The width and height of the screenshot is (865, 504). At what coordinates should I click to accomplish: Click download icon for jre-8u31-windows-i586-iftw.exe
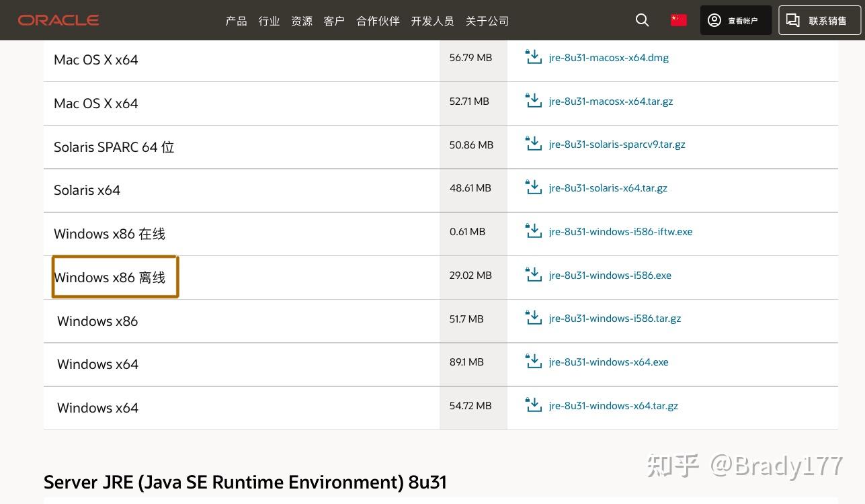tap(533, 231)
